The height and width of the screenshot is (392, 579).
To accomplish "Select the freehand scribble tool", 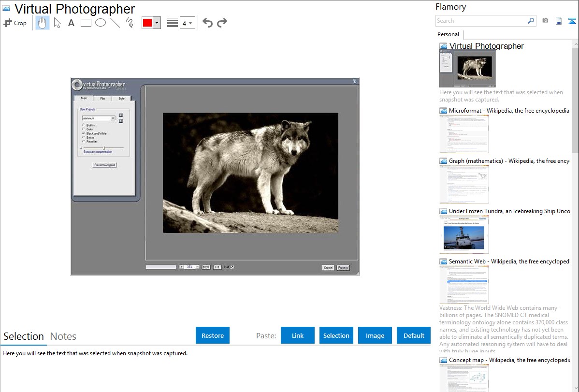I will pos(130,23).
